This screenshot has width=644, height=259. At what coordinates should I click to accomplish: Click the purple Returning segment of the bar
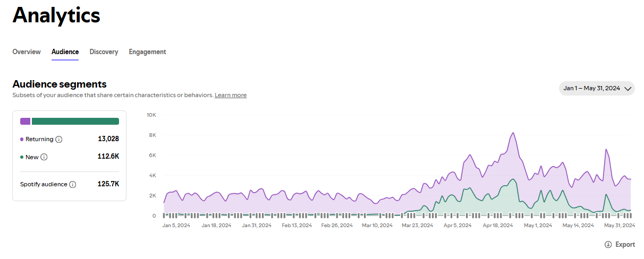tap(25, 121)
